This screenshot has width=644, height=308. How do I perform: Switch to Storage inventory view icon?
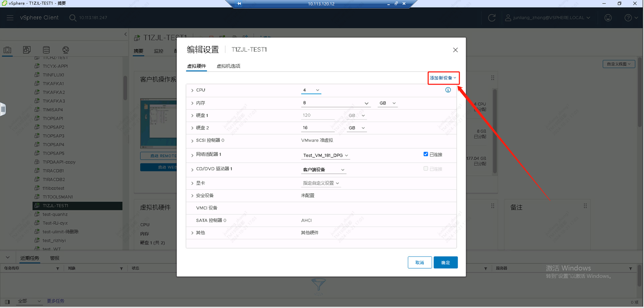pos(46,50)
